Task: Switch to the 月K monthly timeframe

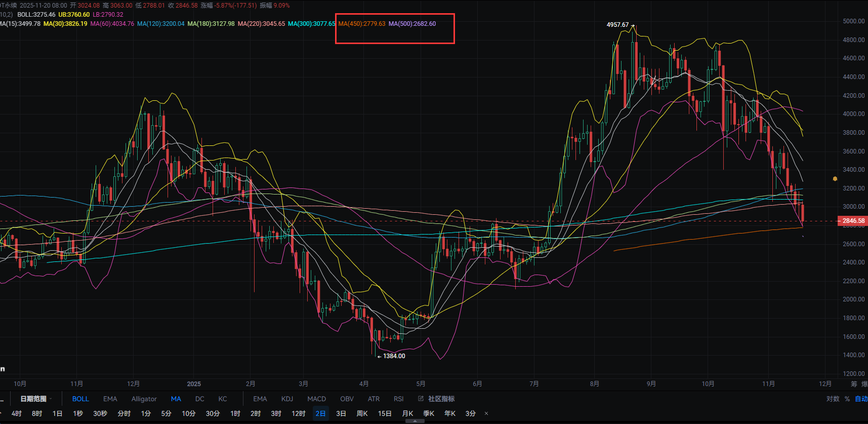Action: coord(407,413)
